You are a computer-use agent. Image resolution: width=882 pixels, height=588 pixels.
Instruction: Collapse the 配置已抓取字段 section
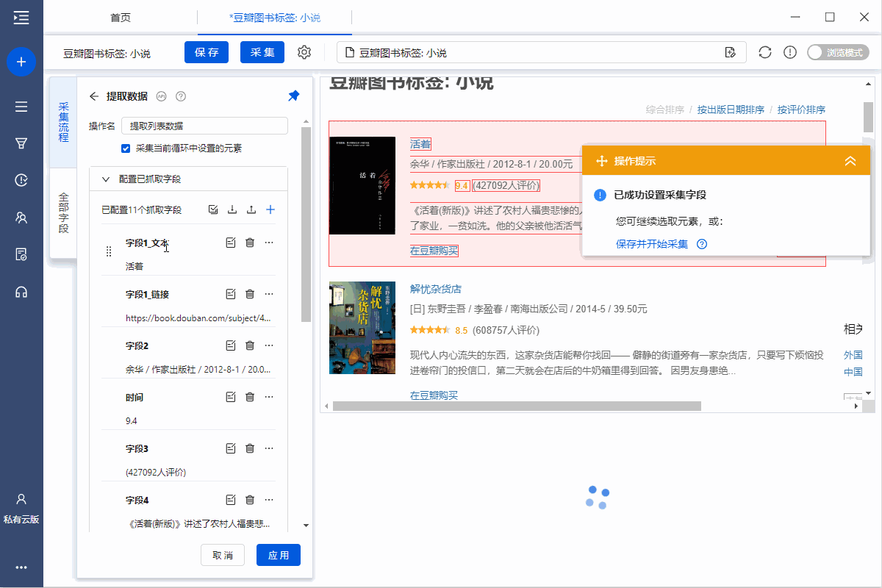coord(106,179)
